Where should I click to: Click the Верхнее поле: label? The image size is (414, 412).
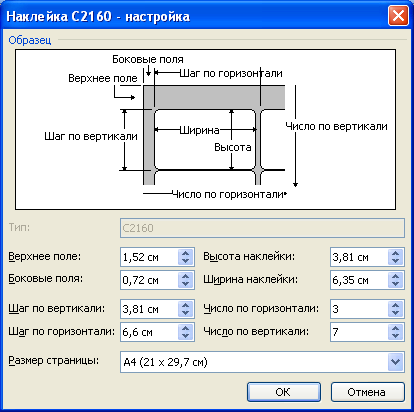tap(45, 256)
